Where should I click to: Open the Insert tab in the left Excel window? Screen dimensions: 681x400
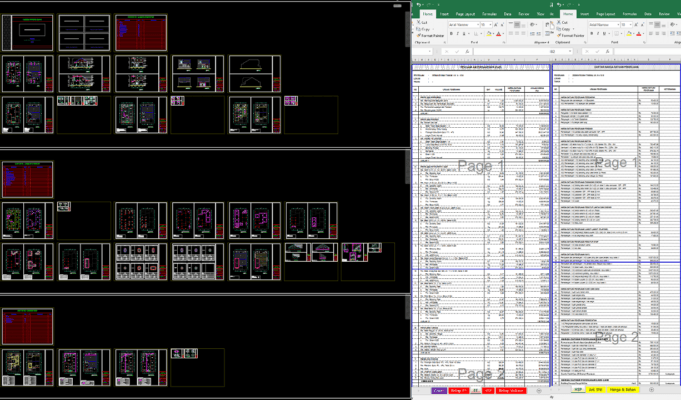pos(444,14)
